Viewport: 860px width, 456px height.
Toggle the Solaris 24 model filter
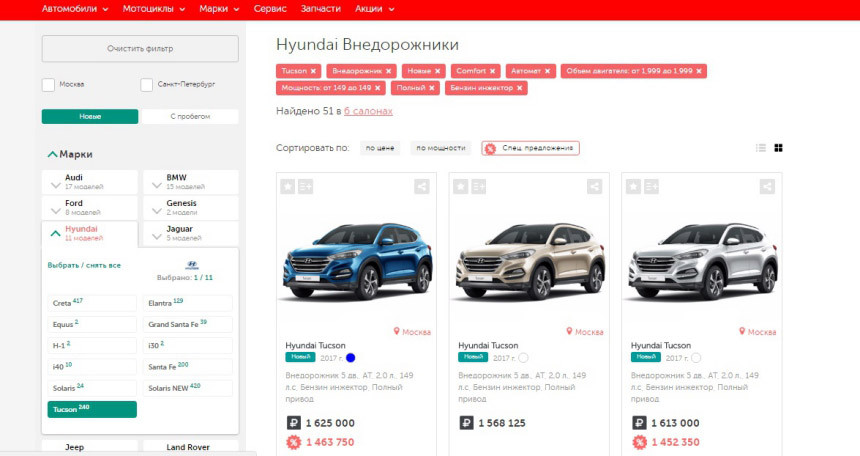pos(92,388)
